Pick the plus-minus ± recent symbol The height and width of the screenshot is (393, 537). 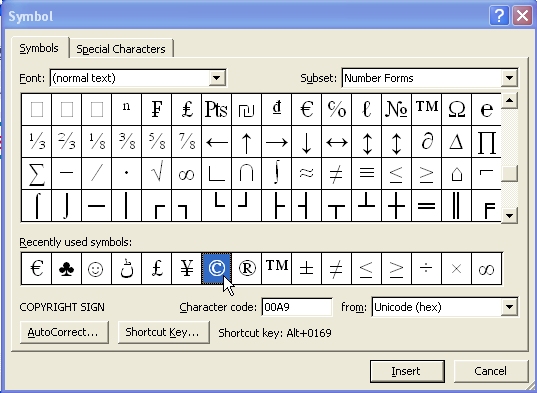pos(307,269)
